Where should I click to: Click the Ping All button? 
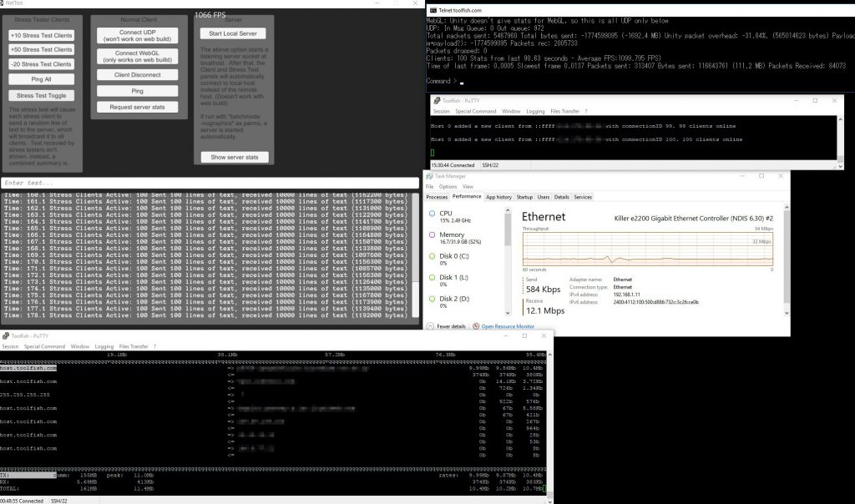(x=42, y=79)
